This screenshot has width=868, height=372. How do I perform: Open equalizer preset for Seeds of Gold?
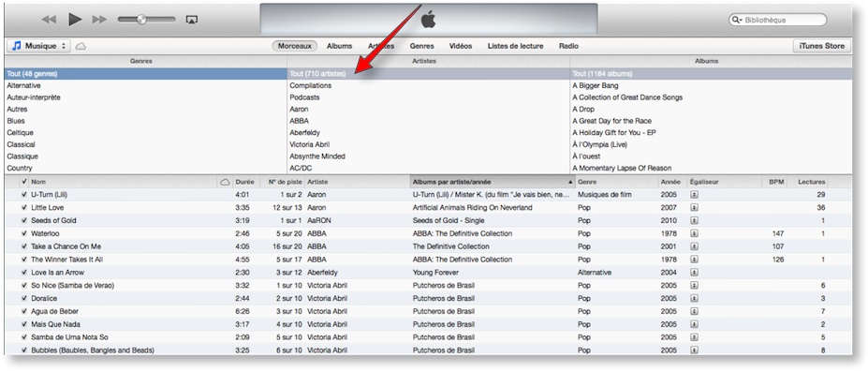pos(694,220)
